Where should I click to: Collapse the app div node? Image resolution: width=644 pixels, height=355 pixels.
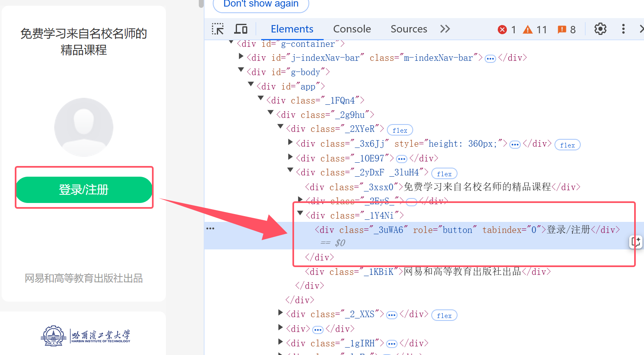point(251,84)
